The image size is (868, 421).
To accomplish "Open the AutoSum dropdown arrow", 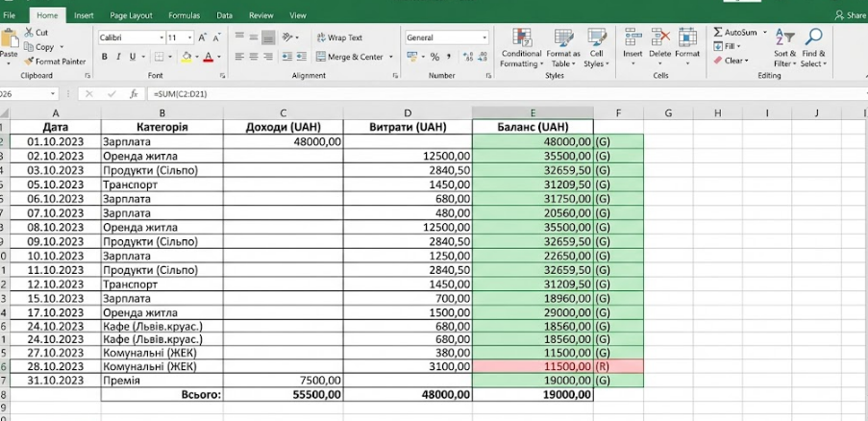I will pos(765,33).
